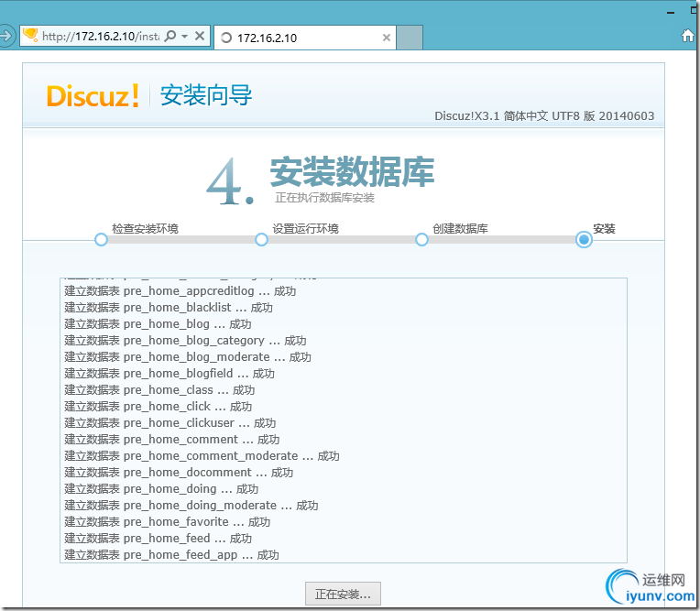Click the site favicon in address bar

click(x=30, y=35)
